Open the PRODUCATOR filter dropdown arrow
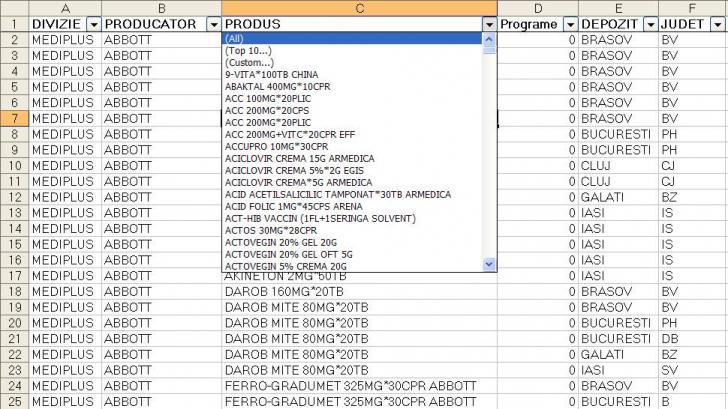728x409 pixels. coord(214,24)
